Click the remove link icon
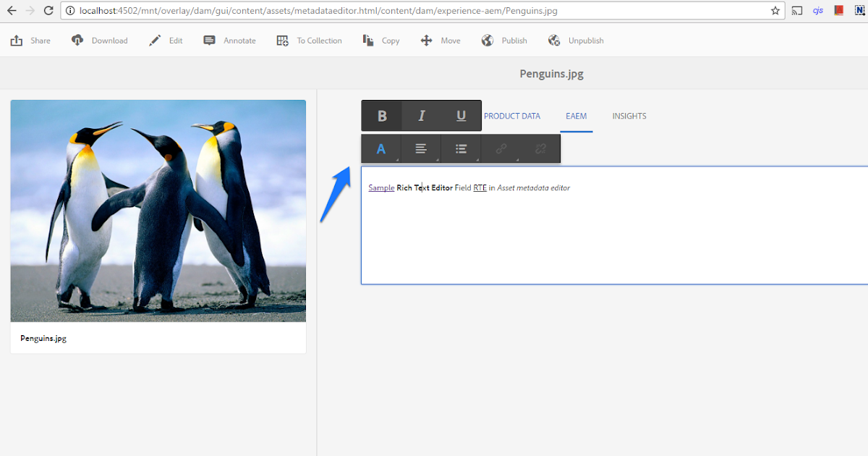Viewport: 868px width, 456px height. point(540,148)
